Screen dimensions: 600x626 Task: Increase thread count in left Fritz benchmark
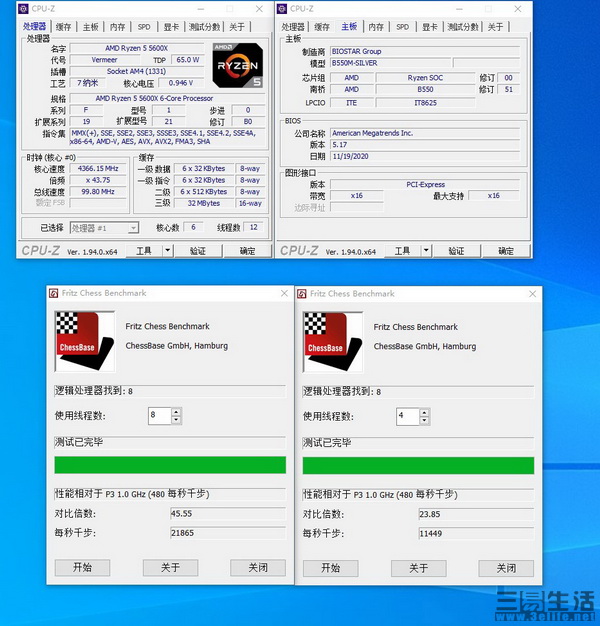click(176, 412)
